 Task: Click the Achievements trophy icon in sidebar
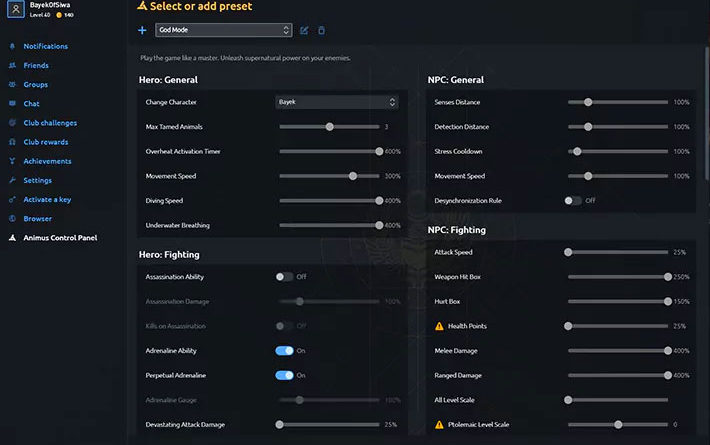tap(12, 161)
